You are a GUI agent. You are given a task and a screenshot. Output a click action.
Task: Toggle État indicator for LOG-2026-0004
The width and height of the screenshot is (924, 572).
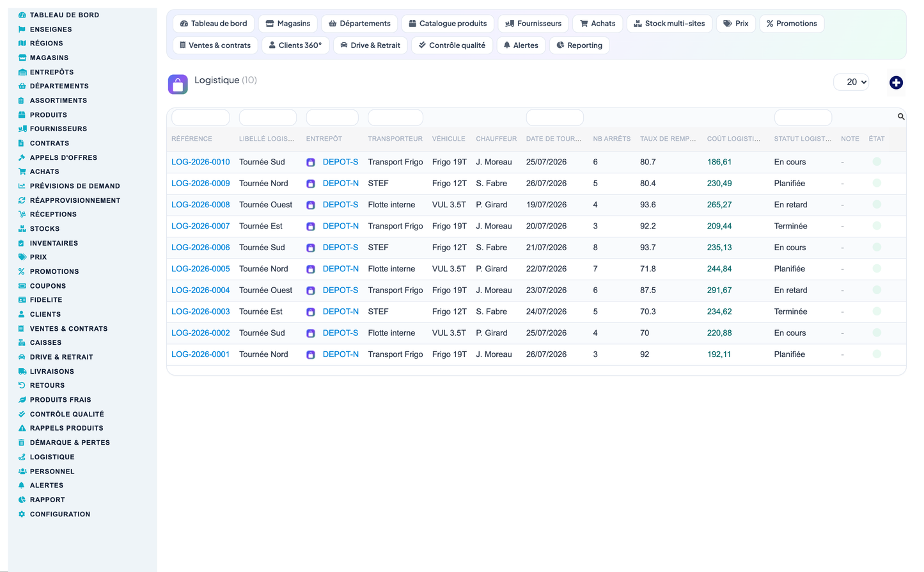[877, 290]
